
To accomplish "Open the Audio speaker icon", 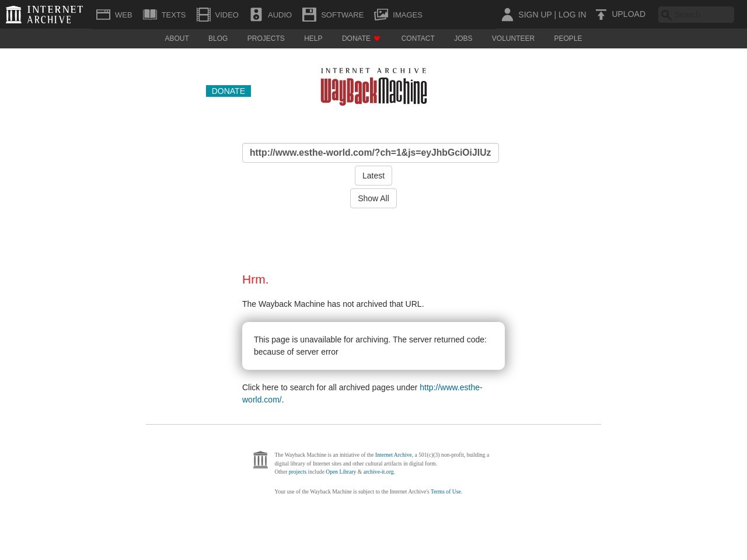I will pyautogui.click(x=256, y=15).
